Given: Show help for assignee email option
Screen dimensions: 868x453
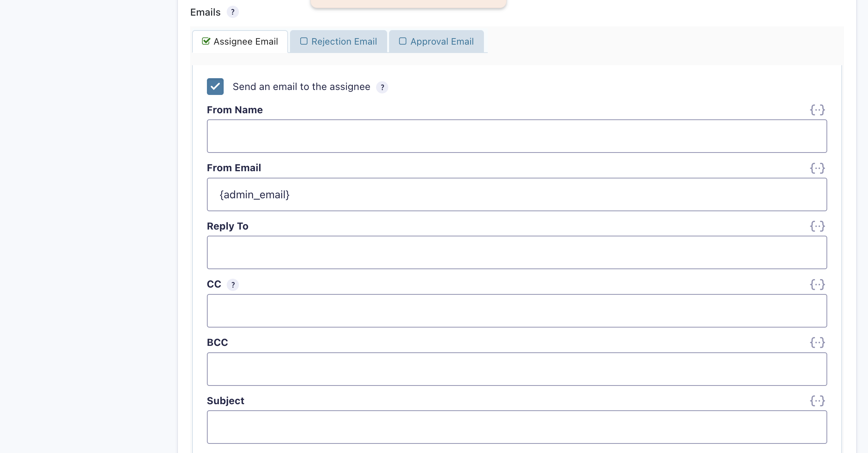Looking at the screenshot, I should (382, 87).
